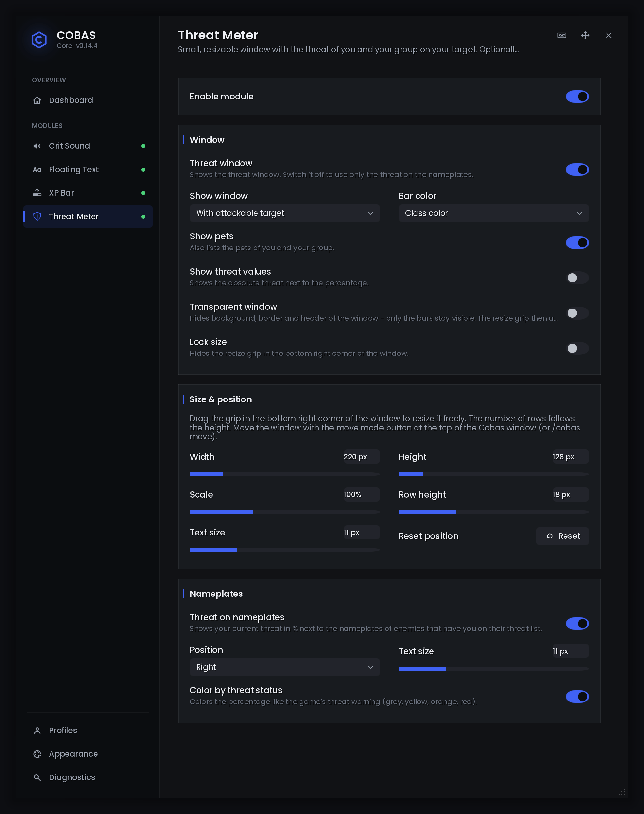Click the XP Bar green status dot

(x=143, y=193)
